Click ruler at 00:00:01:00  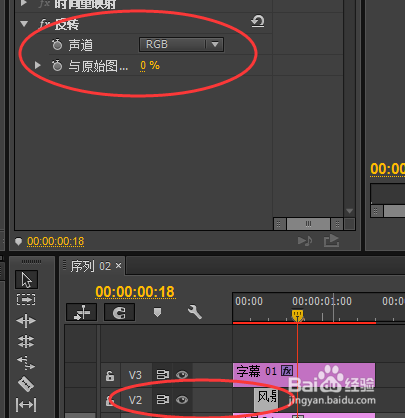click(322, 301)
